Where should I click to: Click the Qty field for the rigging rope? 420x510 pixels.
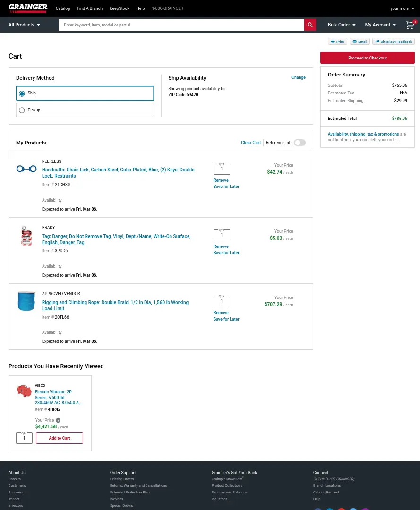222,301
